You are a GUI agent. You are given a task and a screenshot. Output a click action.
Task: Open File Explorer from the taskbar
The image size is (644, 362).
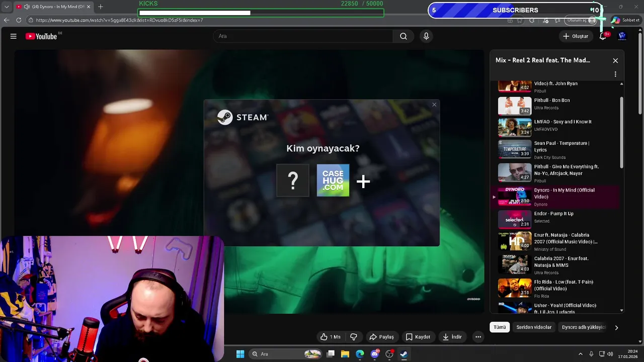coord(345,354)
